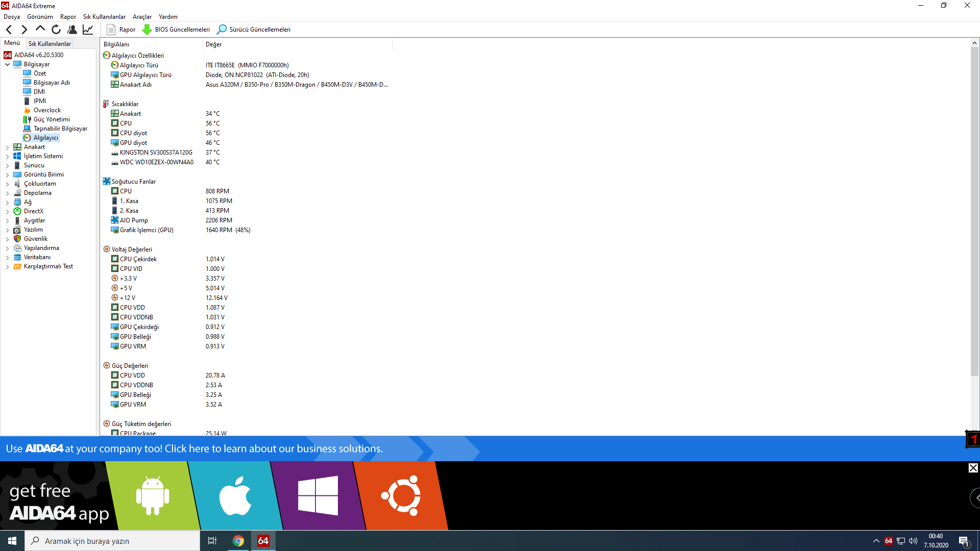The image size is (980, 551).
Task: Select Özet in the tree
Action: click(x=39, y=73)
